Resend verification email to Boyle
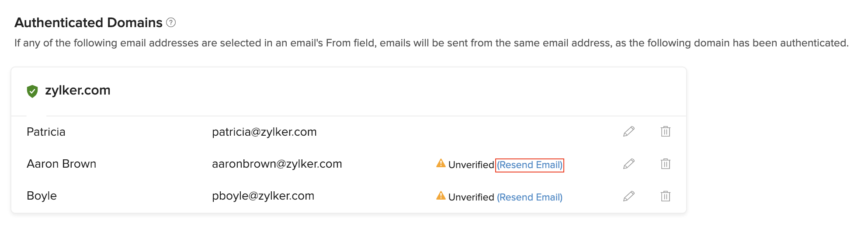Viewport: 868px width, 225px height. 529,197
